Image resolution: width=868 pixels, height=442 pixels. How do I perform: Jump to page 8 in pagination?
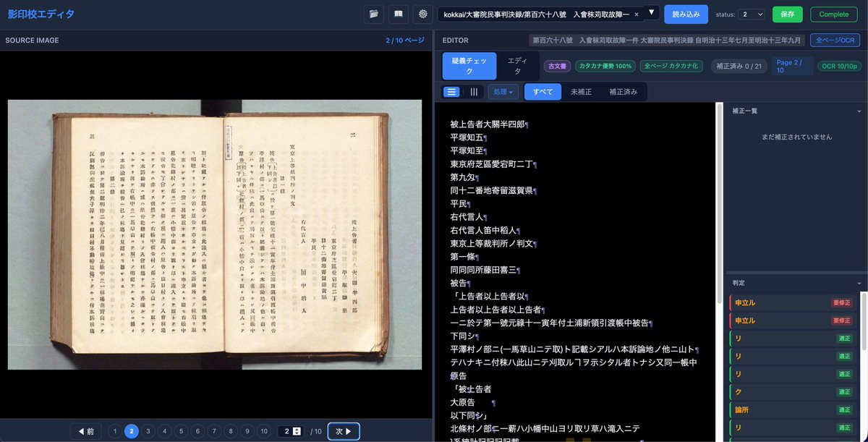tap(231, 431)
